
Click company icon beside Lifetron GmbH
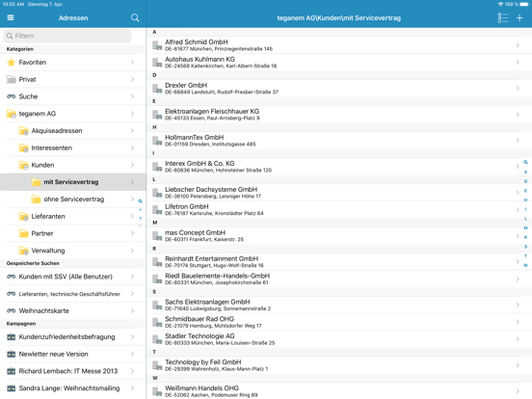pyautogui.click(x=157, y=210)
